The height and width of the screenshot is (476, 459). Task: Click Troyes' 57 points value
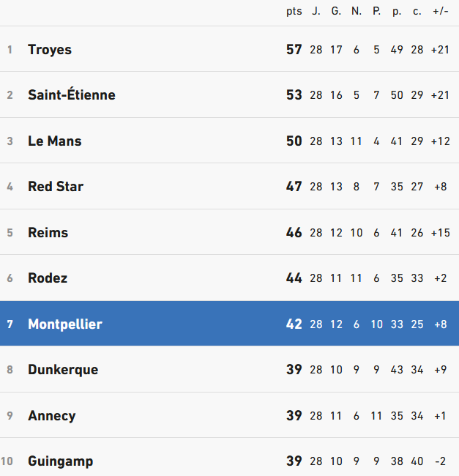pyautogui.click(x=294, y=50)
